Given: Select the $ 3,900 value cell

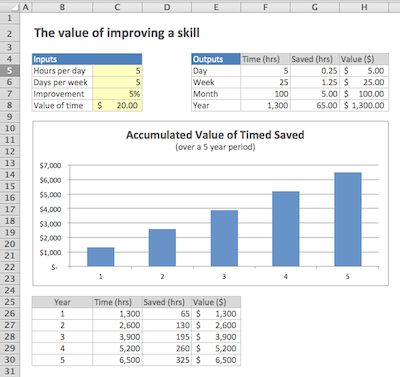Looking at the screenshot, I should pos(216,337).
